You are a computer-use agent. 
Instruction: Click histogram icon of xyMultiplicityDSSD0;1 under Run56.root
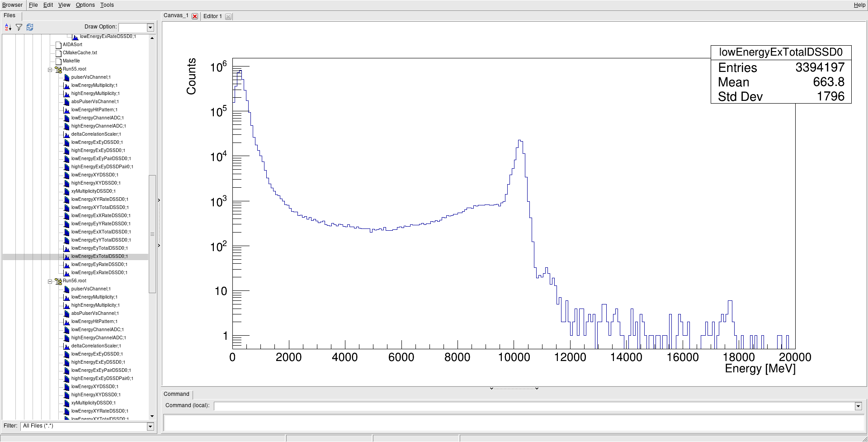tap(66, 403)
